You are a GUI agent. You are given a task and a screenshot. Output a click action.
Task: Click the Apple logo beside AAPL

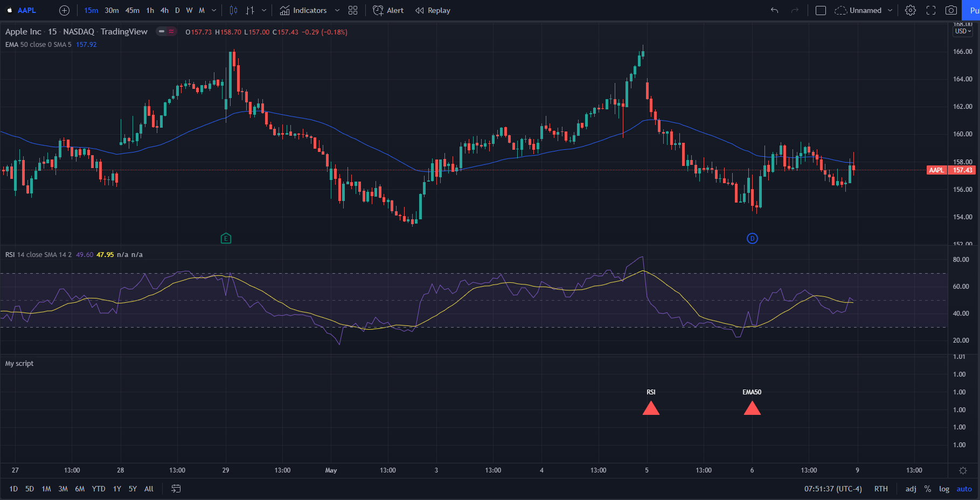point(10,10)
